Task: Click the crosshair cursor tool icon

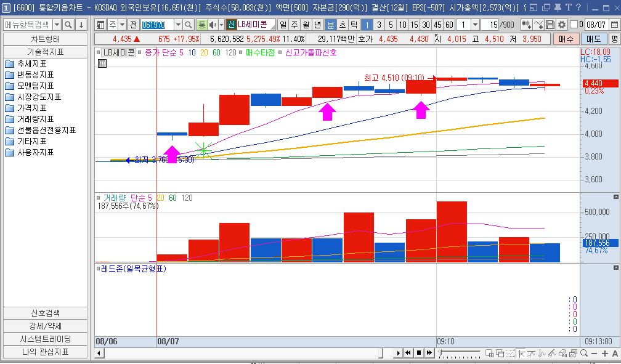Action: click(x=521, y=353)
